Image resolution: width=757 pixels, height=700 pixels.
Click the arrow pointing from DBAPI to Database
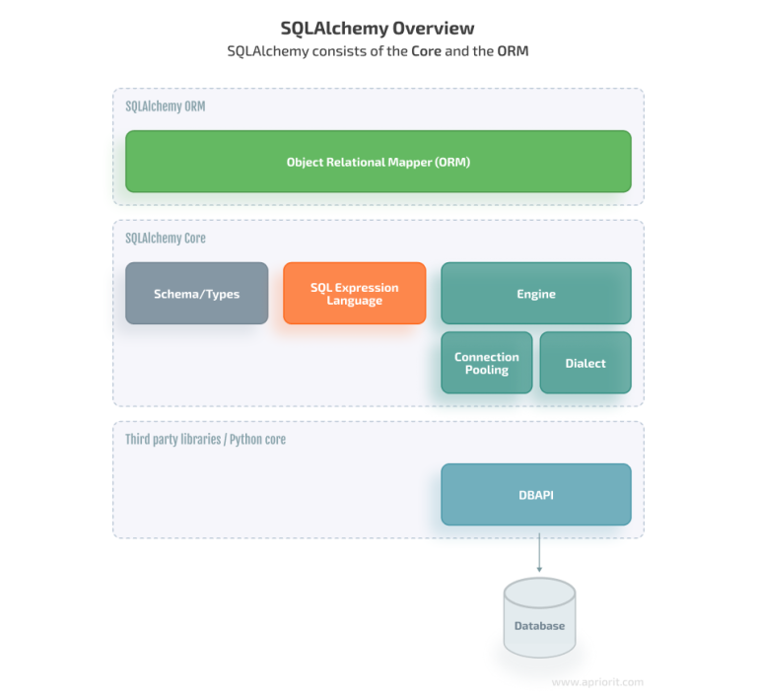[x=539, y=551]
